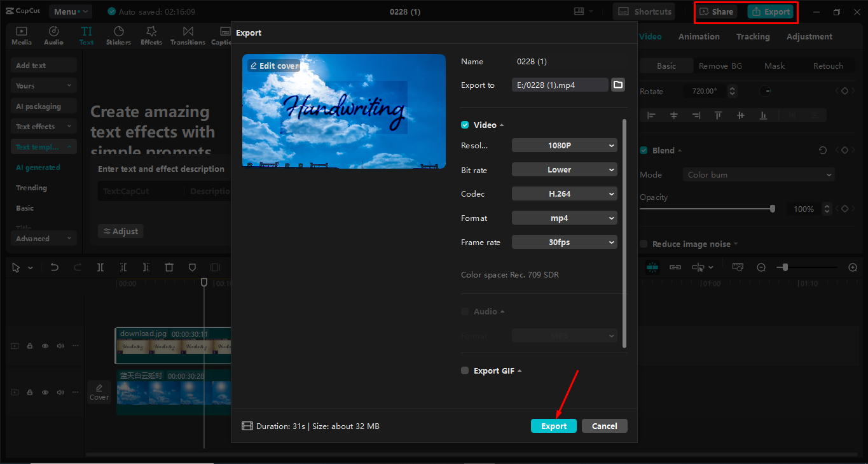Cancel the export dialog
The height and width of the screenshot is (464, 868).
[x=604, y=425]
